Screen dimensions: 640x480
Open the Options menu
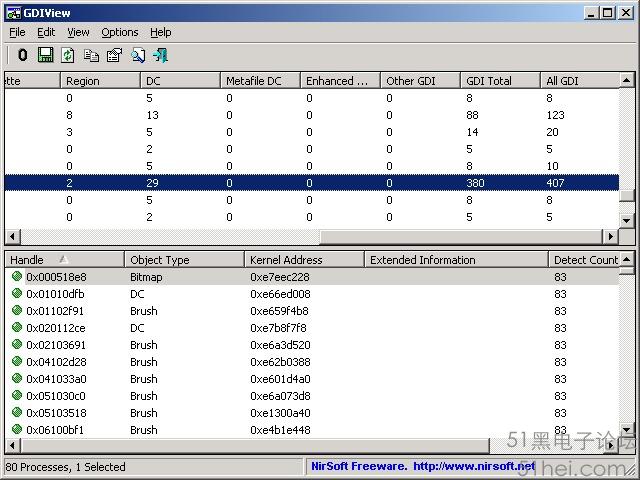[120, 32]
